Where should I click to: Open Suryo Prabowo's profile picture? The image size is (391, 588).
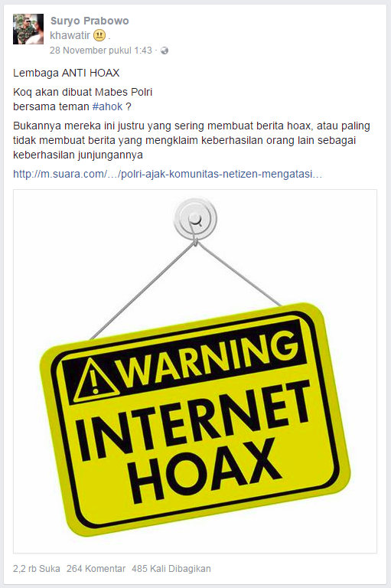tap(28, 29)
